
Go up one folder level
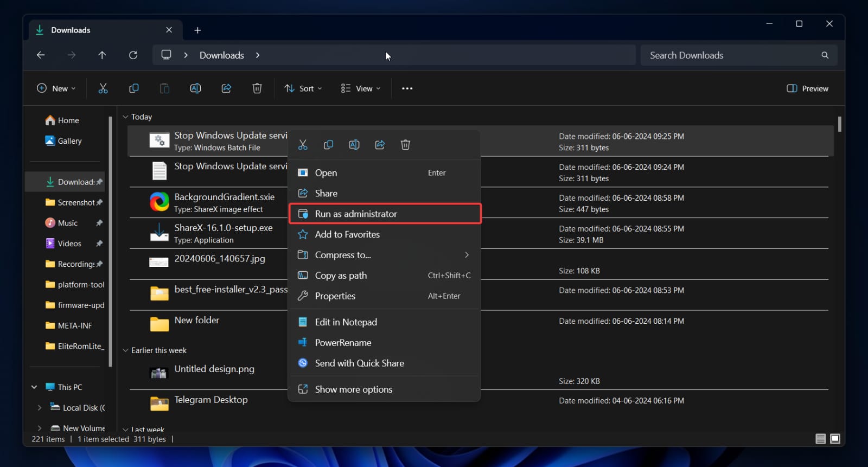click(x=102, y=55)
